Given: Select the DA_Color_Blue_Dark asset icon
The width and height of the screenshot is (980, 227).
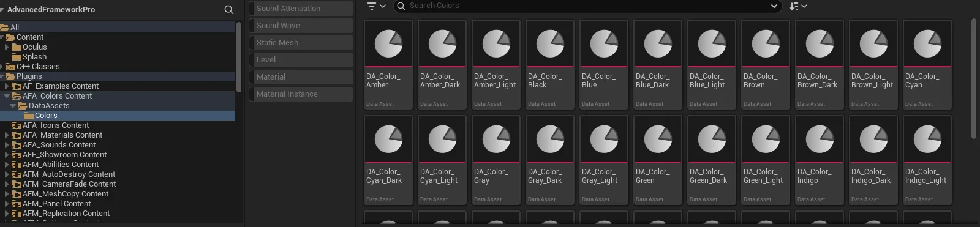Looking at the screenshot, I should pyautogui.click(x=658, y=44).
